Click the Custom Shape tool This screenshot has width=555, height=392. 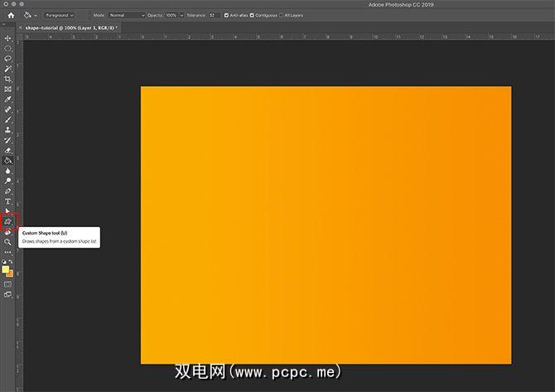[x=8, y=221]
